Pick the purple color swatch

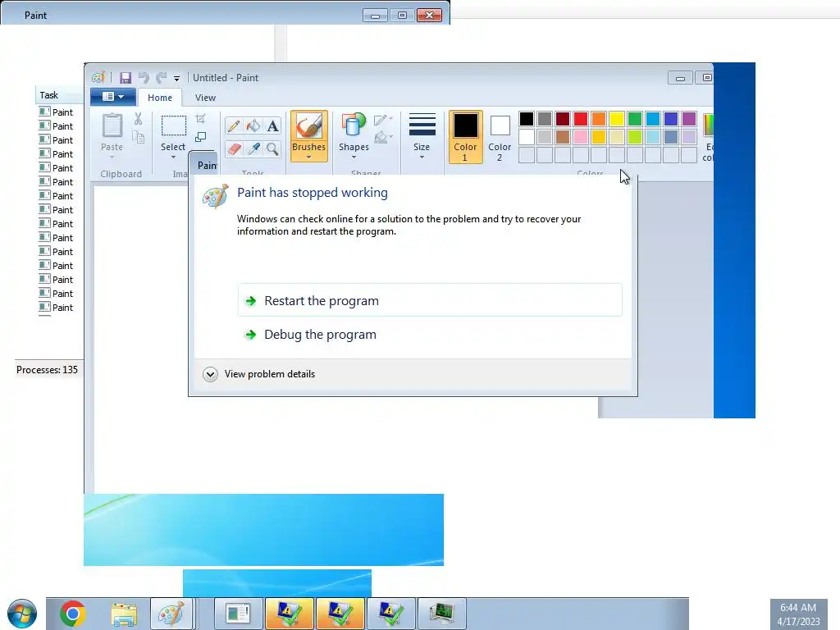click(689, 119)
